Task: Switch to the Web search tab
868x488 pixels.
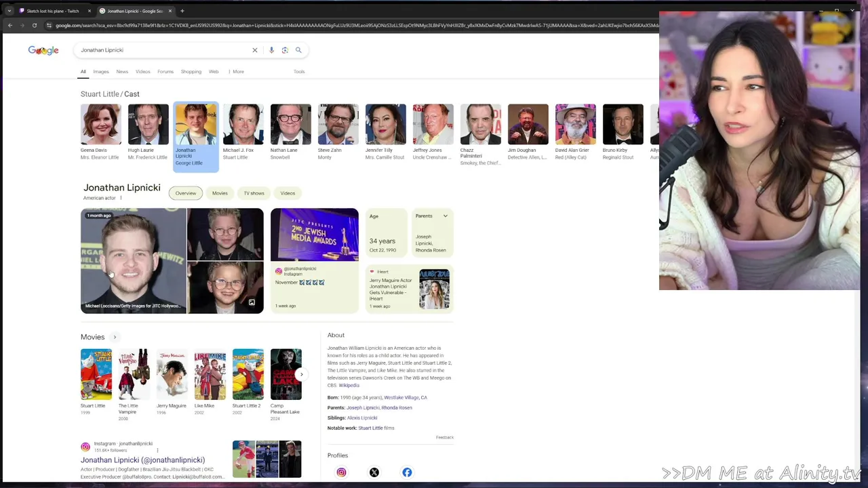Action: [214, 71]
